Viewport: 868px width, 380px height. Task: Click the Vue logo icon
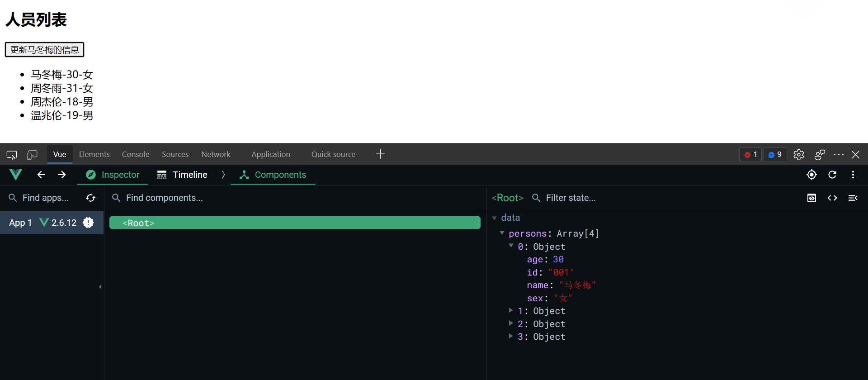[15, 175]
